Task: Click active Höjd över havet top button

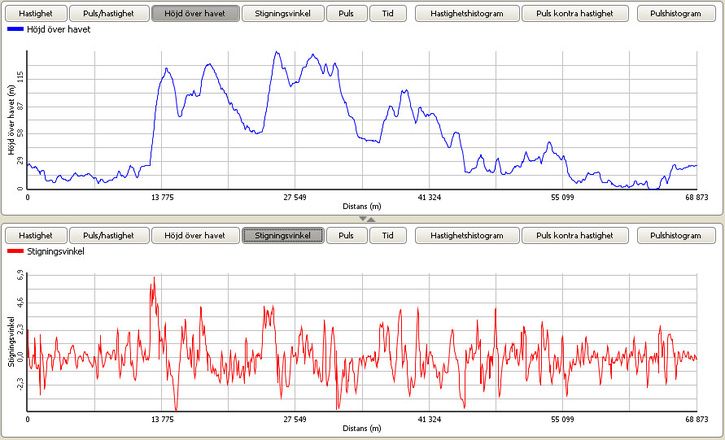Action: [x=196, y=14]
